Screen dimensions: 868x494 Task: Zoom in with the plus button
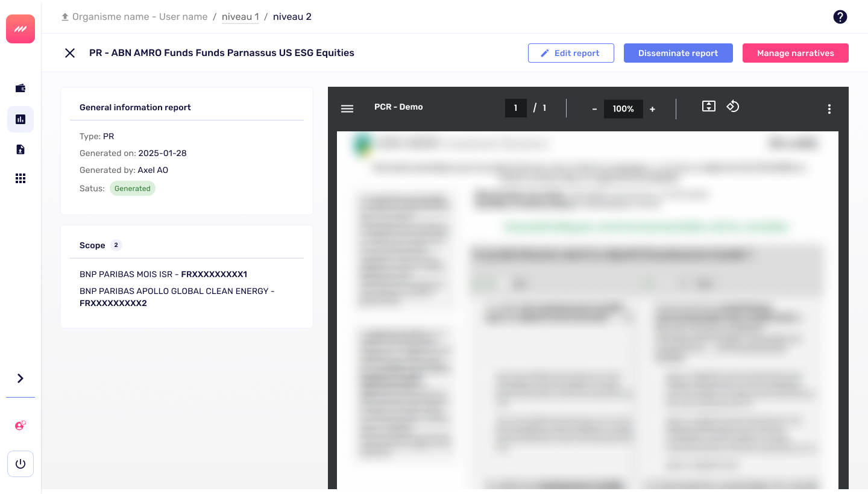pyautogui.click(x=652, y=109)
